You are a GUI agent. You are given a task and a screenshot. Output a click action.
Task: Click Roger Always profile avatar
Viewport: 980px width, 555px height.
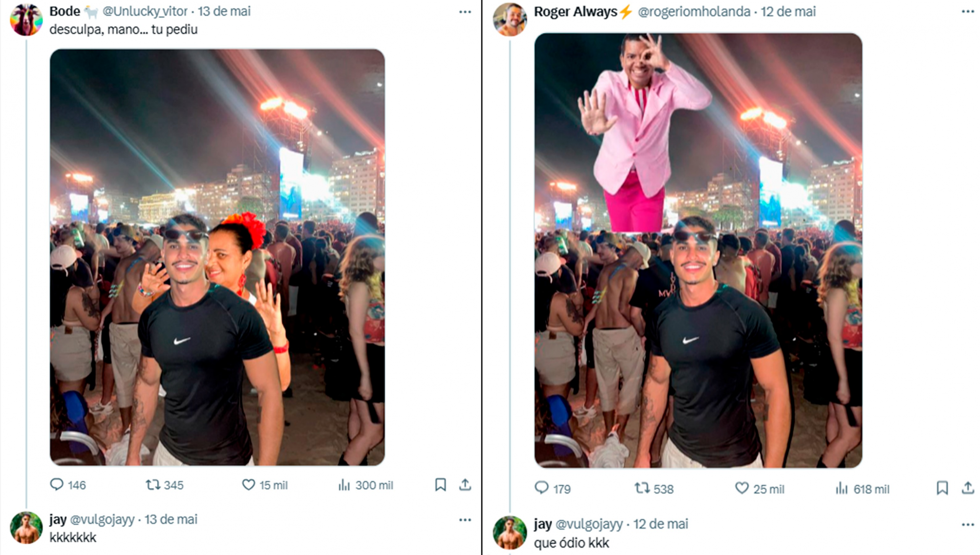coord(510,20)
